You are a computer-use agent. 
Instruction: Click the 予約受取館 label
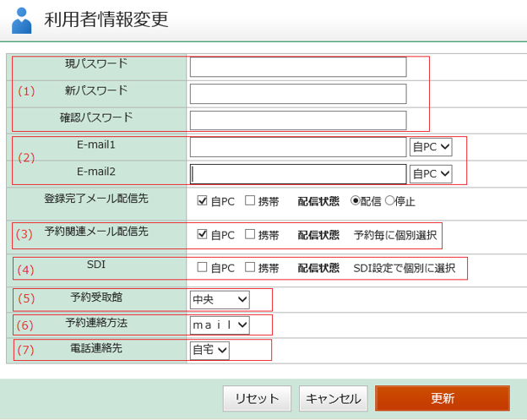(x=96, y=297)
